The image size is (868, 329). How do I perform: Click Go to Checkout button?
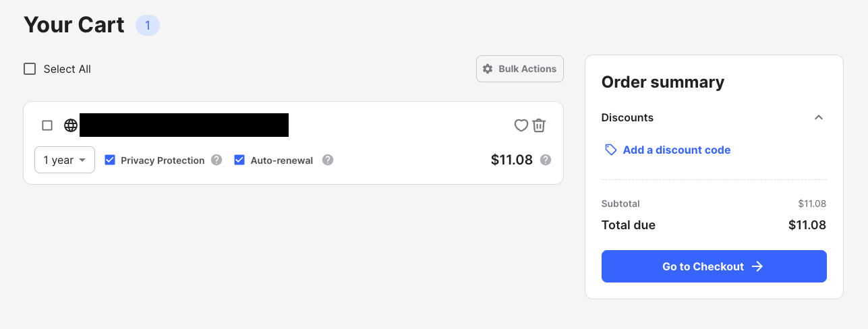pos(714,266)
